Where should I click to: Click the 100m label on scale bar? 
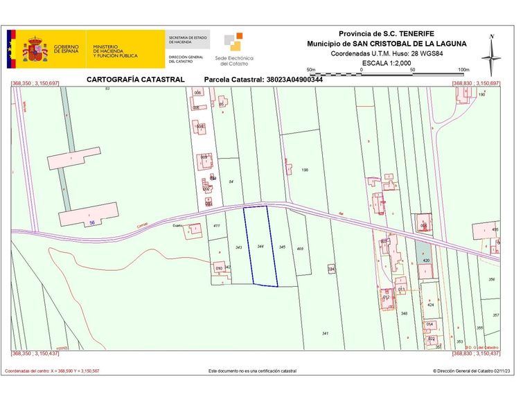pyautogui.click(x=463, y=69)
